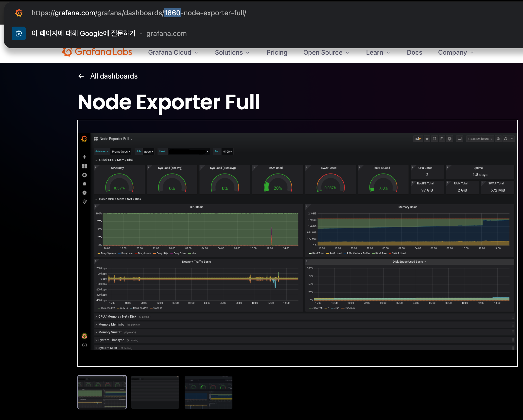Star the Node Exporter Full dashboard

click(427, 139)
